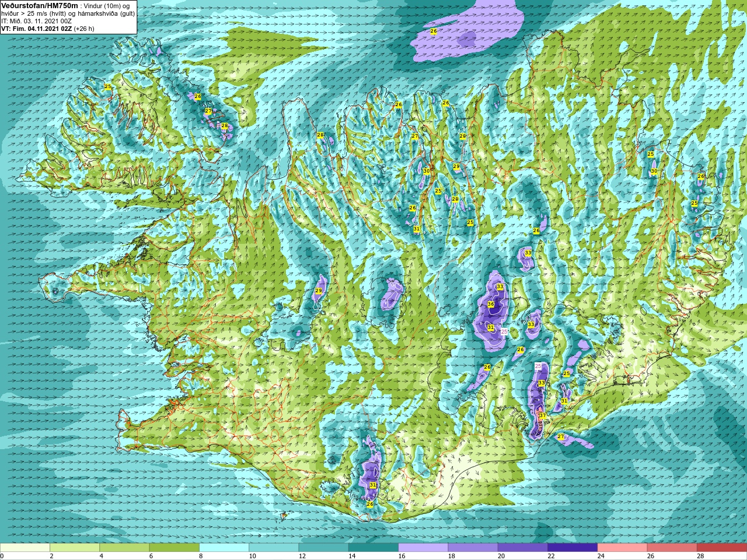
Task: Select the legend scale value 20
Action: point(501,556)
